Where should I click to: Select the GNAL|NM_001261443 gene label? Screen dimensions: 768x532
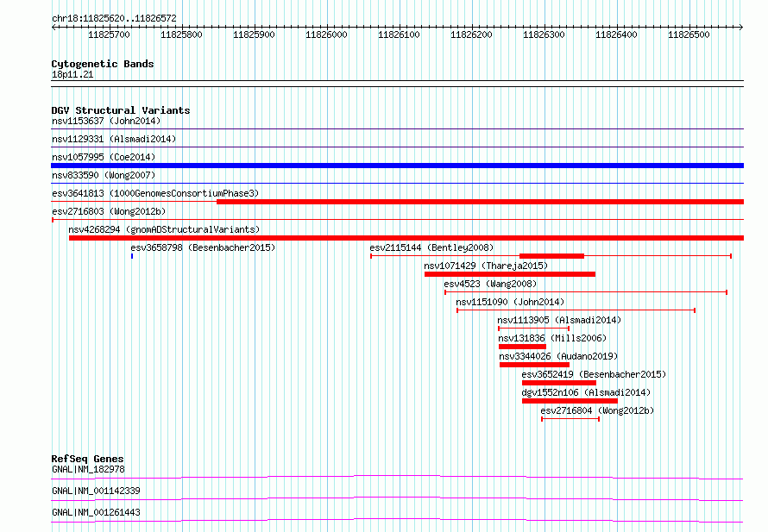(x=96, y=512)
